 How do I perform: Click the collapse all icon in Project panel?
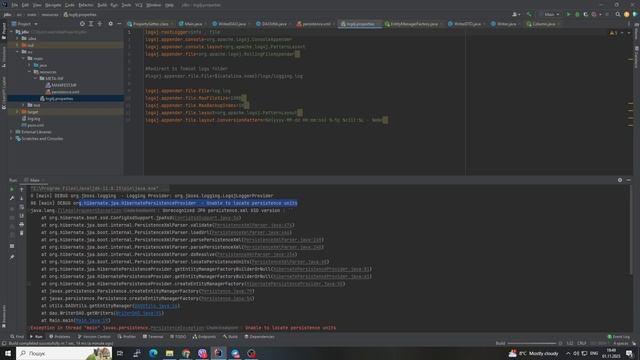pyautogui.click(x=100, y=24)
